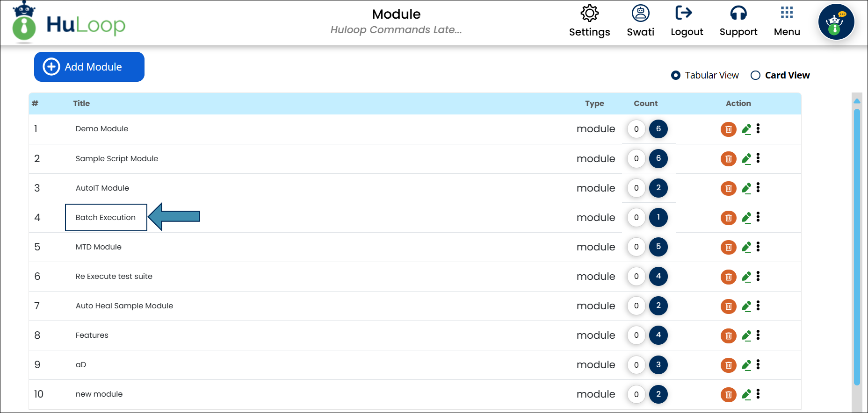The height and width of the screenshot is (413, 868).
Task: Open the Batch Execution module
Action: tap(106, 217)
